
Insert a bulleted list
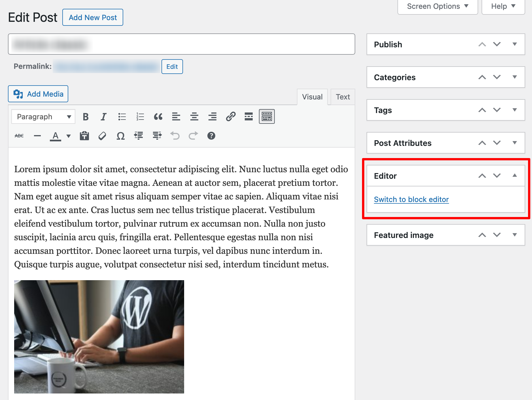(x=122, y=116)
